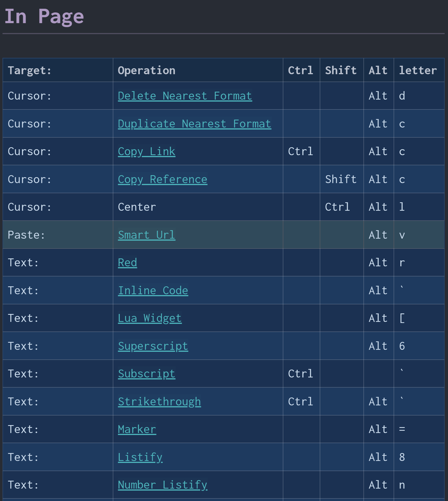This screenshot has height=501, width=448.
Task: Click the Subscript link
Action: tap(146, 374)
